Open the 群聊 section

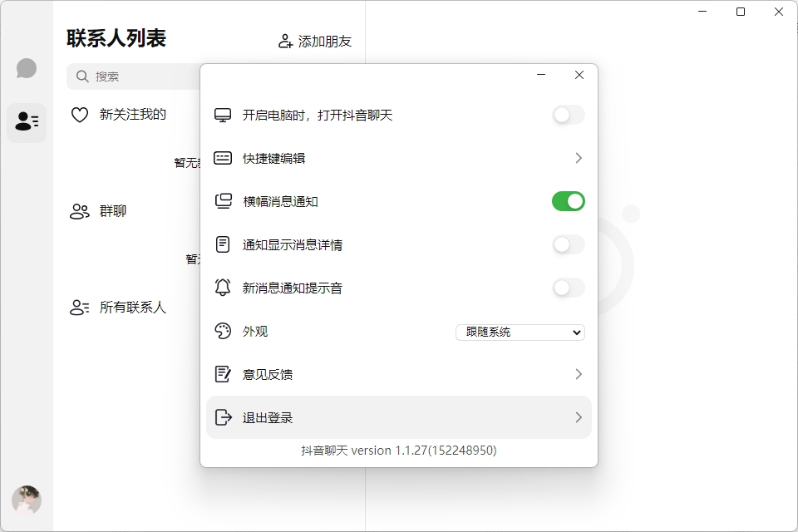click(113, 211)
